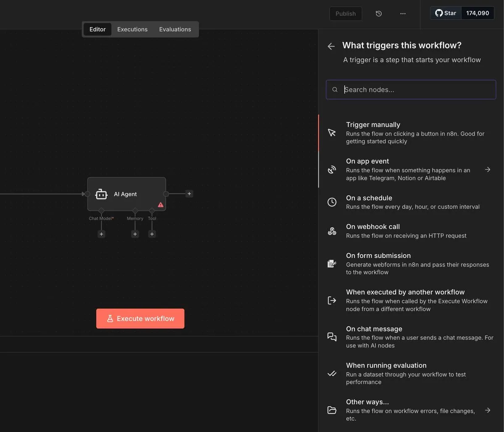Add a Chat Model via plus button
504x432 pixels.
point(101,234)
